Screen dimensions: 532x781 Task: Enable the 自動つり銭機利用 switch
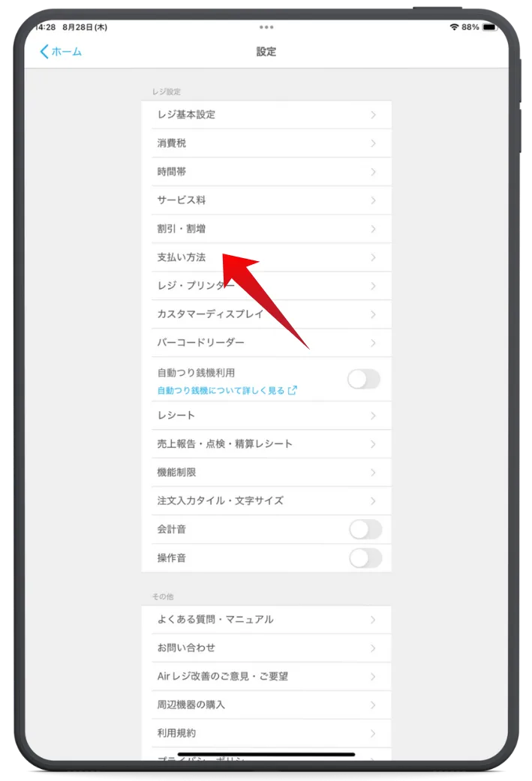pyautogui.click(x=364, y=380)
